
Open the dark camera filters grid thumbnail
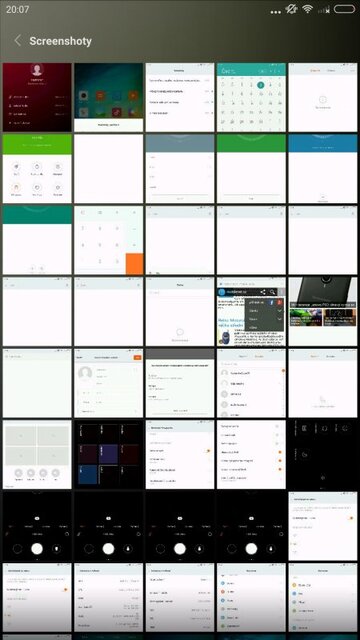(109, 454)
